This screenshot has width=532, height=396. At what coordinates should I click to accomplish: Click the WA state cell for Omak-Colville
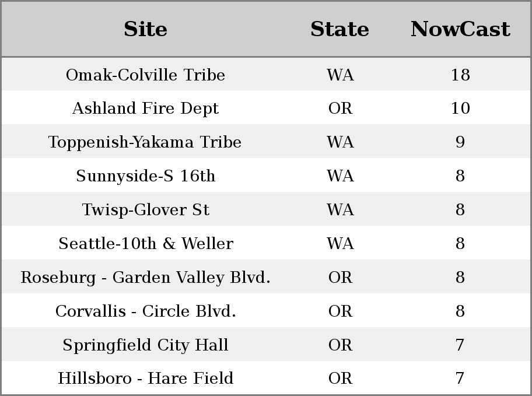point(340,75)
